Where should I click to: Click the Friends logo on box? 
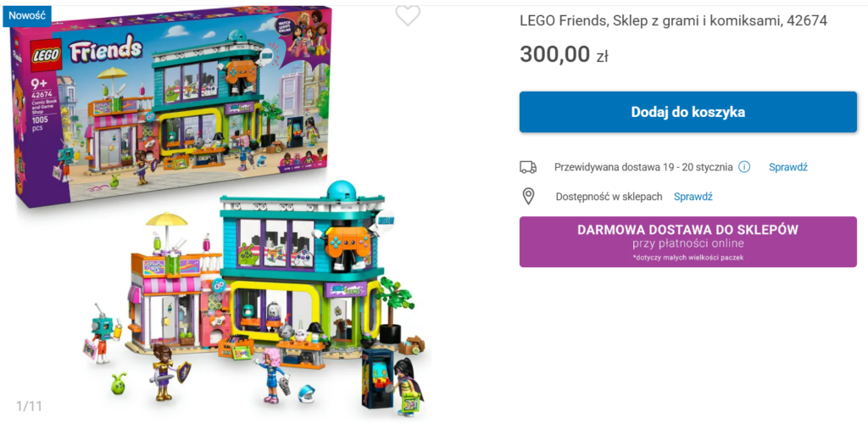coord(105,48)
